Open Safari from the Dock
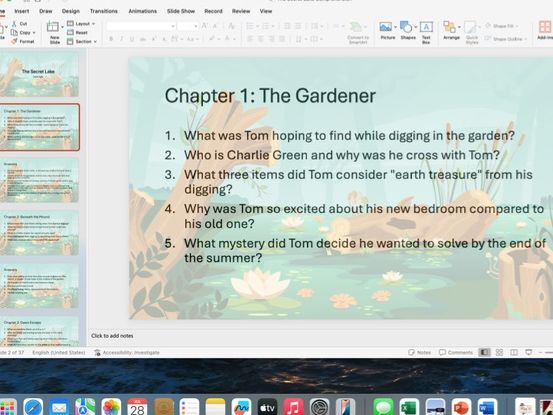 [x=33, y=407]
